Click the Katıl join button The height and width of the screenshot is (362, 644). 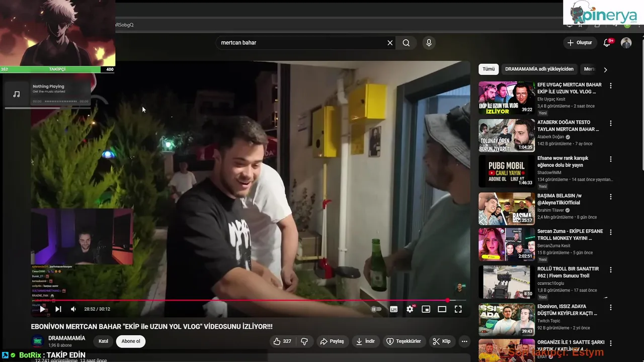point(103,341)
